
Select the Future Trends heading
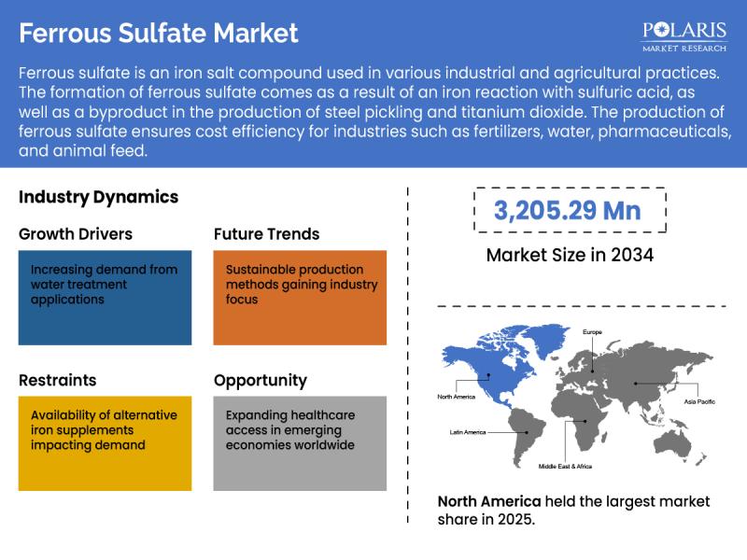coord(266,233)
